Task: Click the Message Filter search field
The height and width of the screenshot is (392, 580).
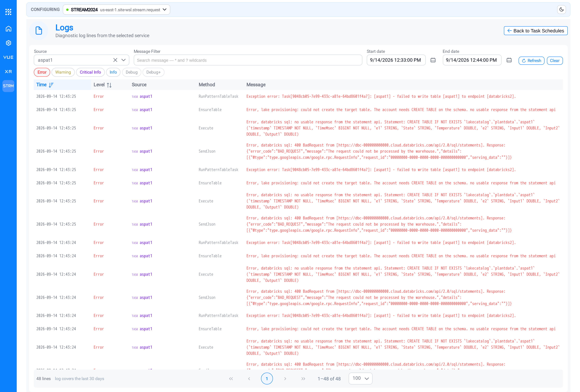Action: point(248,60)
